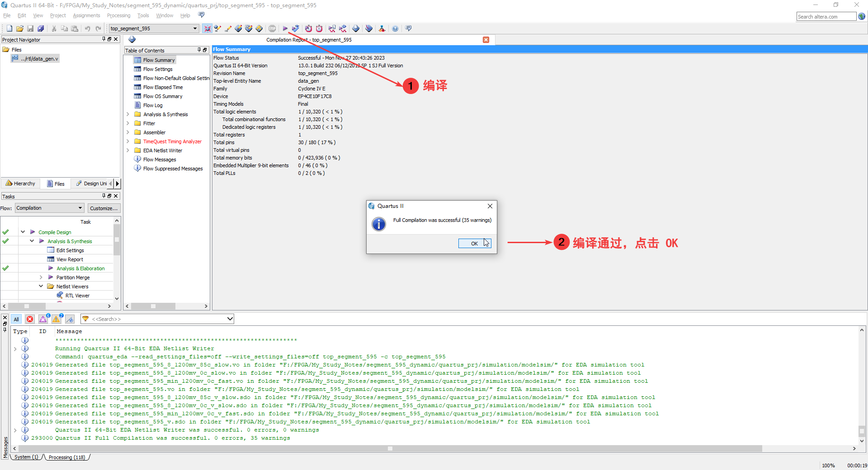
Task: Click the STOP processing icon
Action: click(x=272, y=28)
